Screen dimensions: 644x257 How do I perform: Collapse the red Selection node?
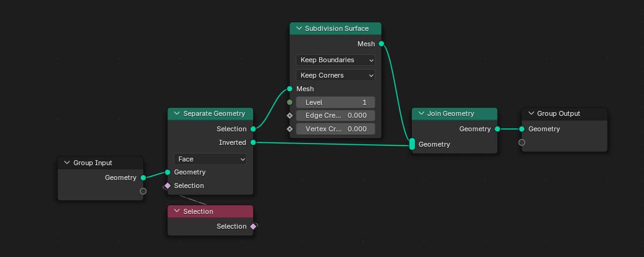click(177, 211)
